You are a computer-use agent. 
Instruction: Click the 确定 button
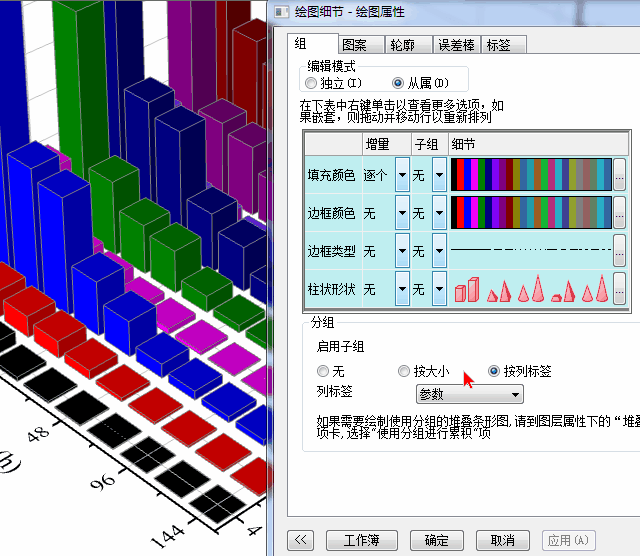tap(436, 540)
